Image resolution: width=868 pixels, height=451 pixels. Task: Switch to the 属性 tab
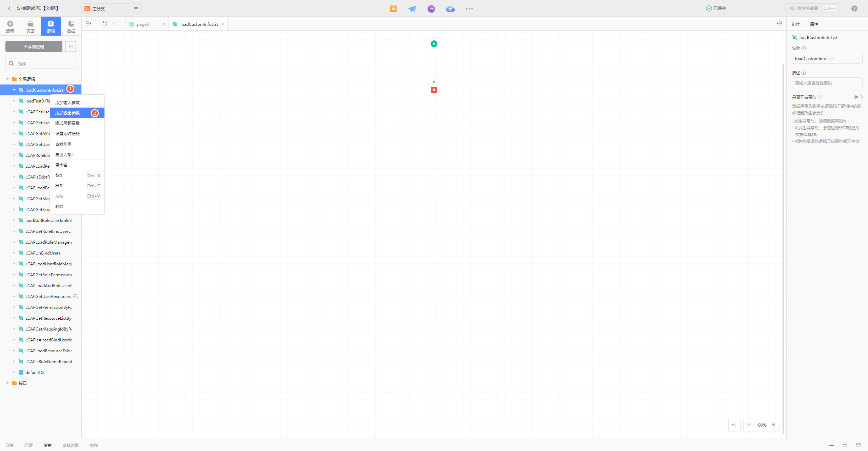tap(814, 24)
